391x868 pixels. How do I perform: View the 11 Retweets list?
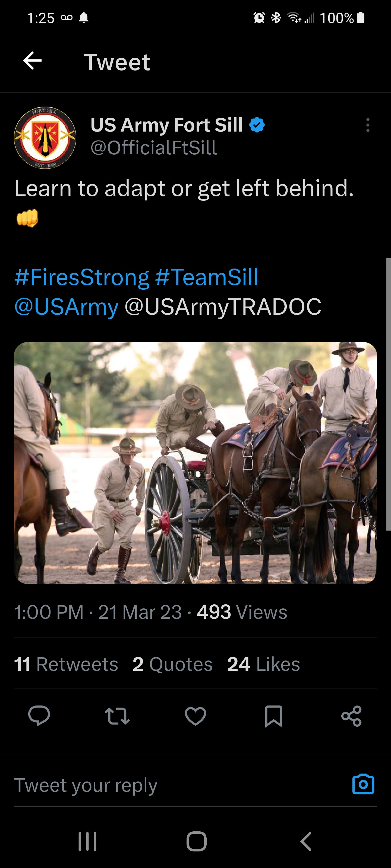pyautogui.click(x=66, y=664)
